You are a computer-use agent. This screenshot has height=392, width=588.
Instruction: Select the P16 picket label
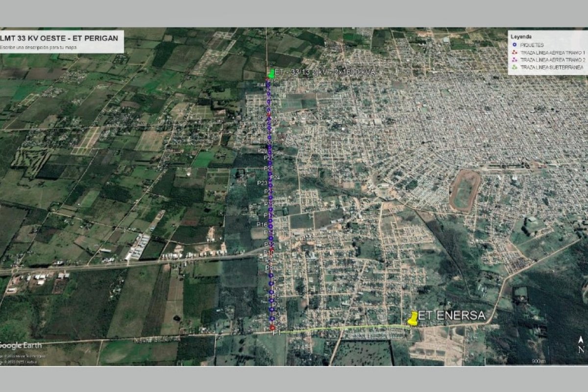tap(261, 224)
